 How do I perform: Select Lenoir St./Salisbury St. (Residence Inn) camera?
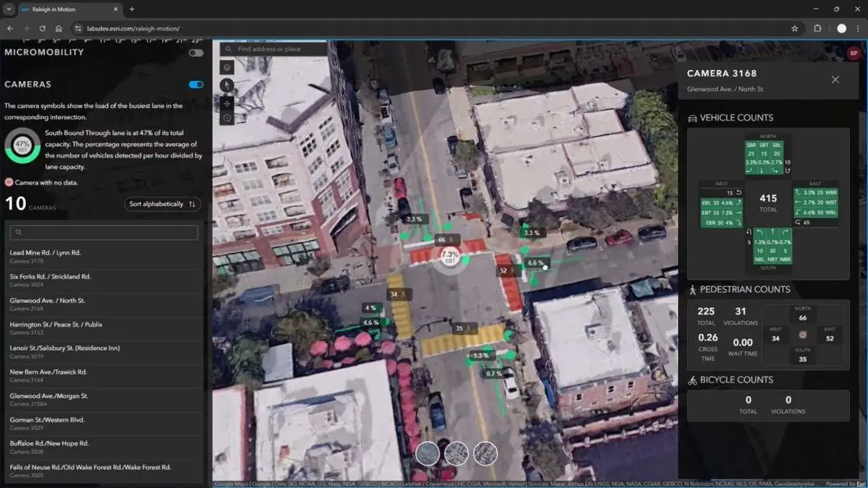[x=103, y=351]
